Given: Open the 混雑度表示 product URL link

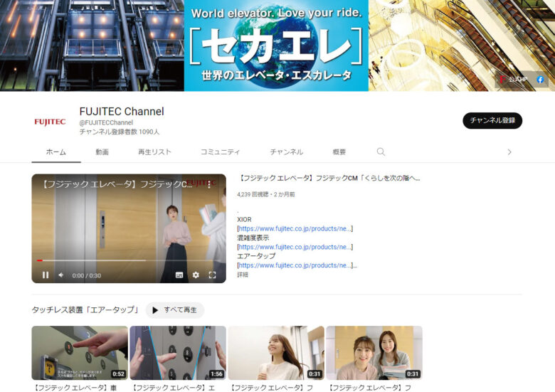Looking at the screenshot, I should 295,247.
